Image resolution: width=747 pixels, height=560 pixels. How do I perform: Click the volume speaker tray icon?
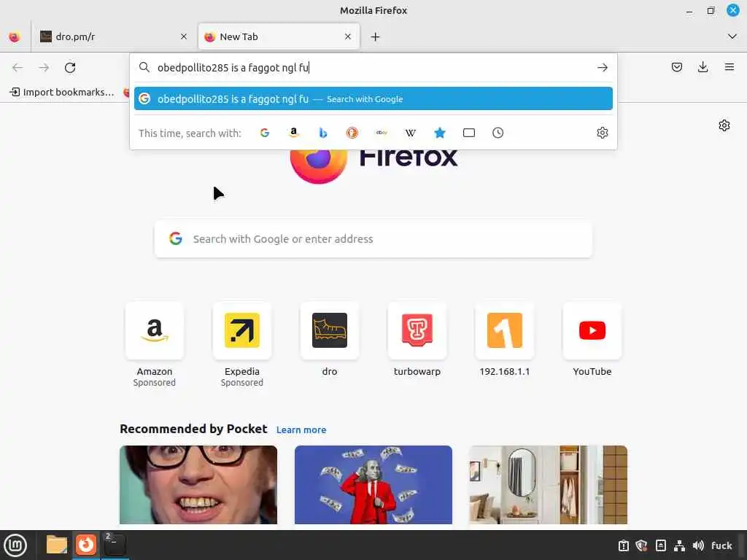[x=698, y=545]
